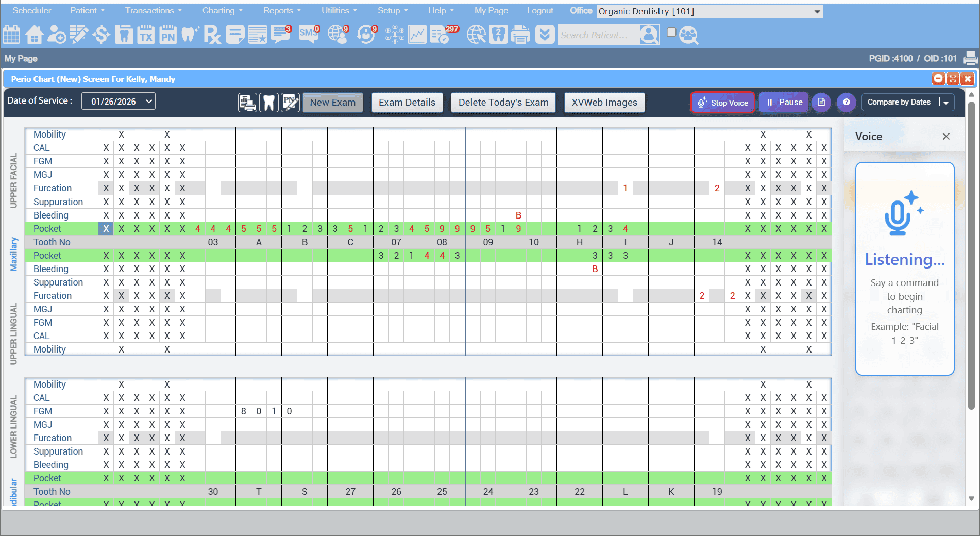Screen dimensions: 980x536
Task: Open the home icon in toolbar
Action: [34, 35]
